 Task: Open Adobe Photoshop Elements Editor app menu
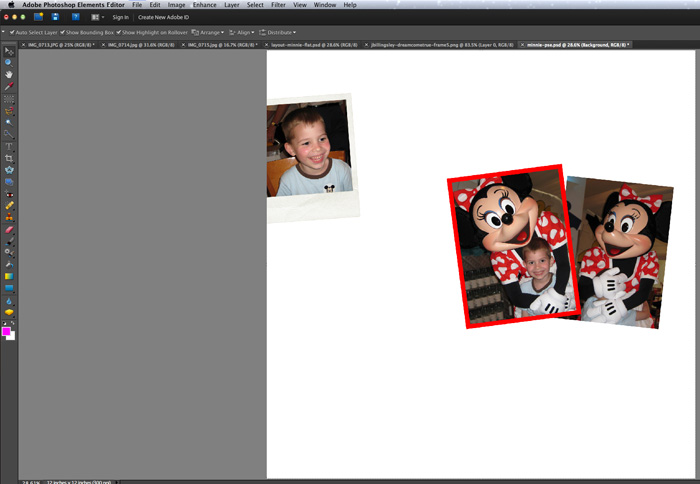point(74,4)
